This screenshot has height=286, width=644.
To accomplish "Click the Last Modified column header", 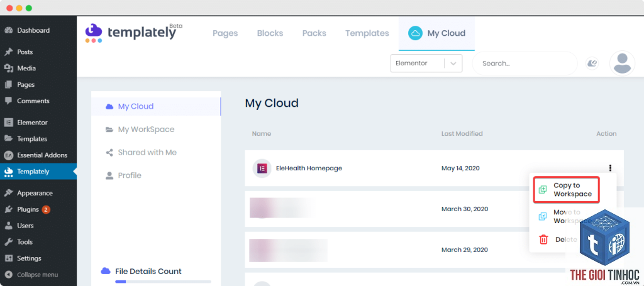I will [462, 134].
